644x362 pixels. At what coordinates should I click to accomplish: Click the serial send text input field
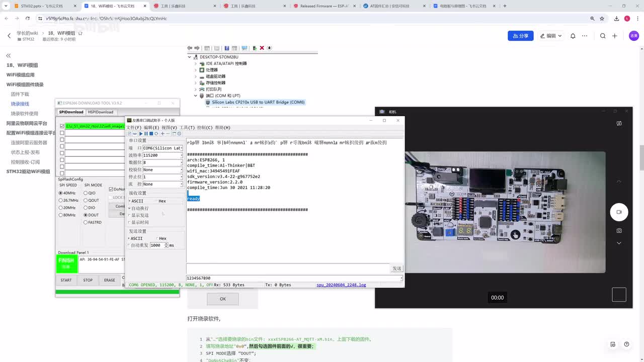pyautogui.click(x=288, y=268)
